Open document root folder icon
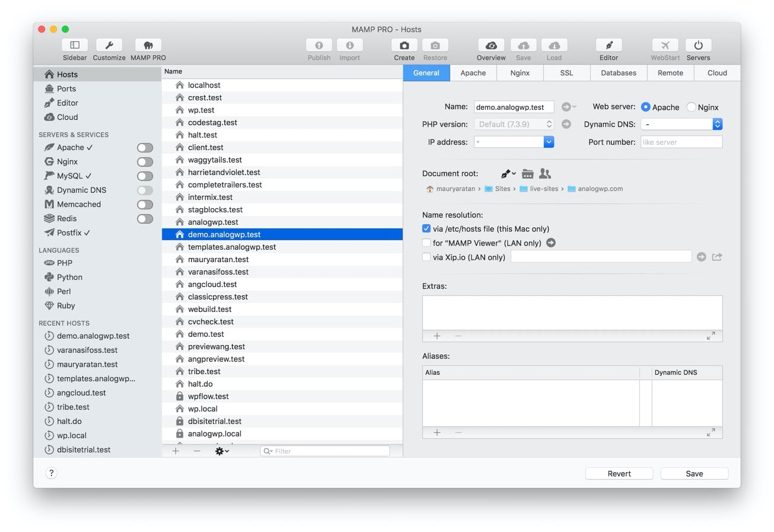Image resolution: width=774 pixels, height=532 pixels. pos(527,174)
